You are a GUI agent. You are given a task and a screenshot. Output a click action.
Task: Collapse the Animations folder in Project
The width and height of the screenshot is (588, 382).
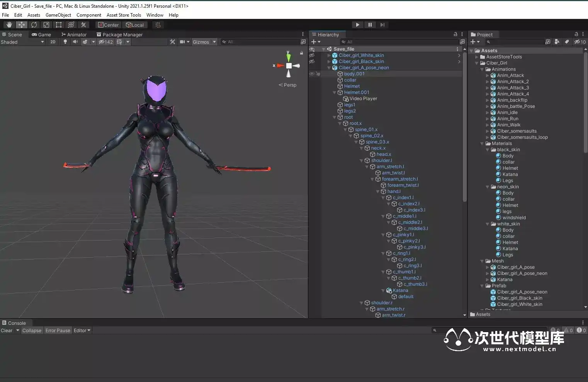click(x=482, y=69)
